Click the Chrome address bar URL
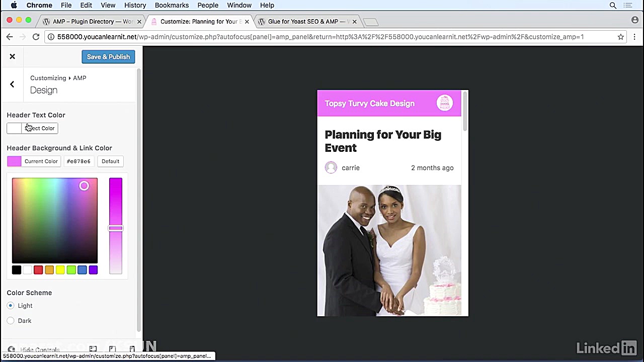The width and height of the screenshot is (644, 362). pos(320,37)
